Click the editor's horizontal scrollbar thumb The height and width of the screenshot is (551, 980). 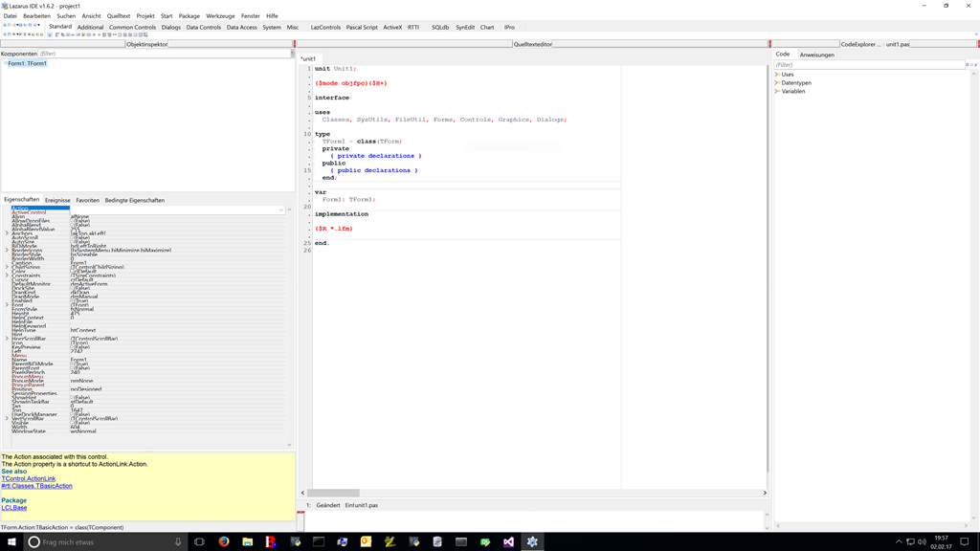333,493
